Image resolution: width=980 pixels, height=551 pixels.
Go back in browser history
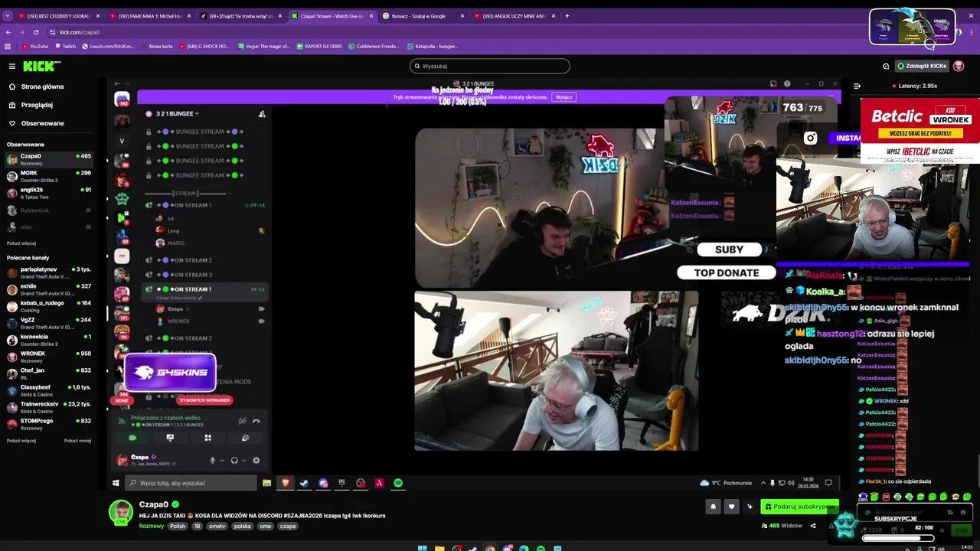coord(8,32)
